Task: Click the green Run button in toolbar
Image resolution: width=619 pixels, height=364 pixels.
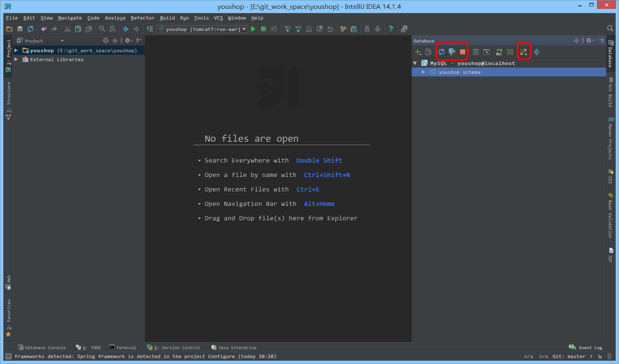Action: pyautogui.click(x=253, y=29)
